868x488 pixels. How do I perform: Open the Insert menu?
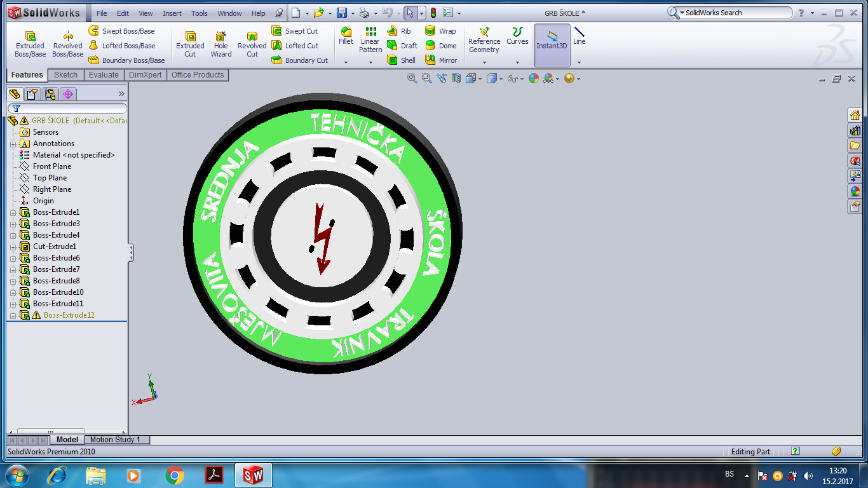[172, 13]
